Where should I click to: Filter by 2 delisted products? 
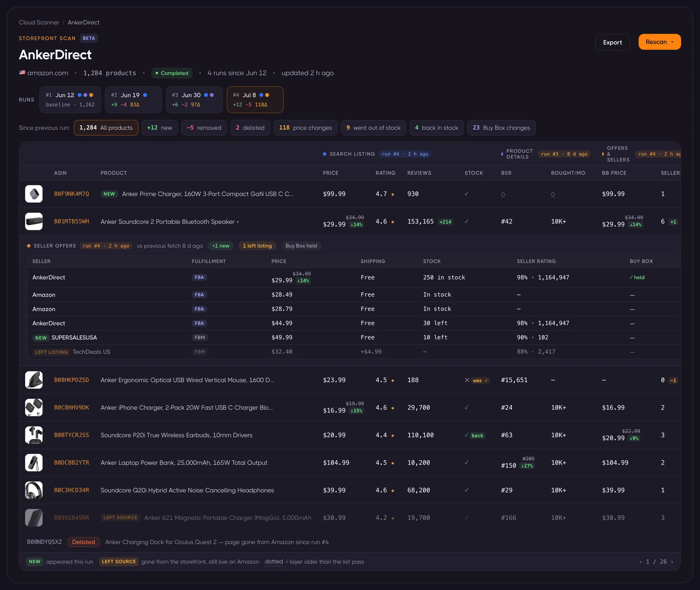(250, 128)
